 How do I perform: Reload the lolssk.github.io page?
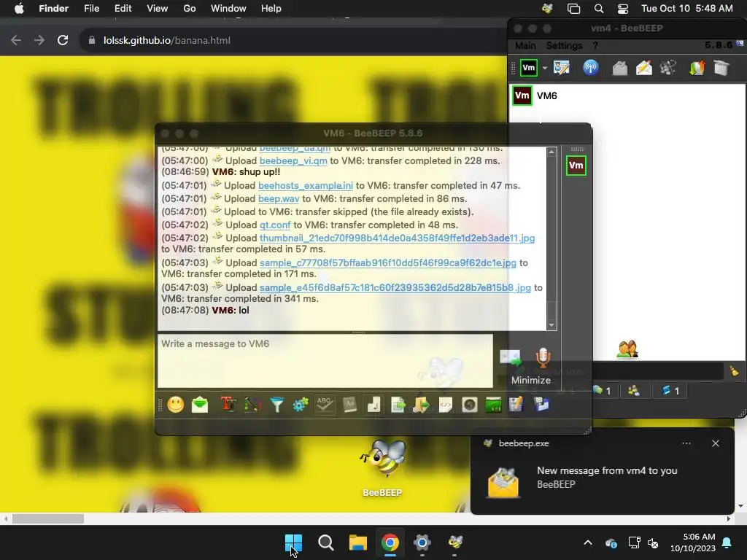63,41
